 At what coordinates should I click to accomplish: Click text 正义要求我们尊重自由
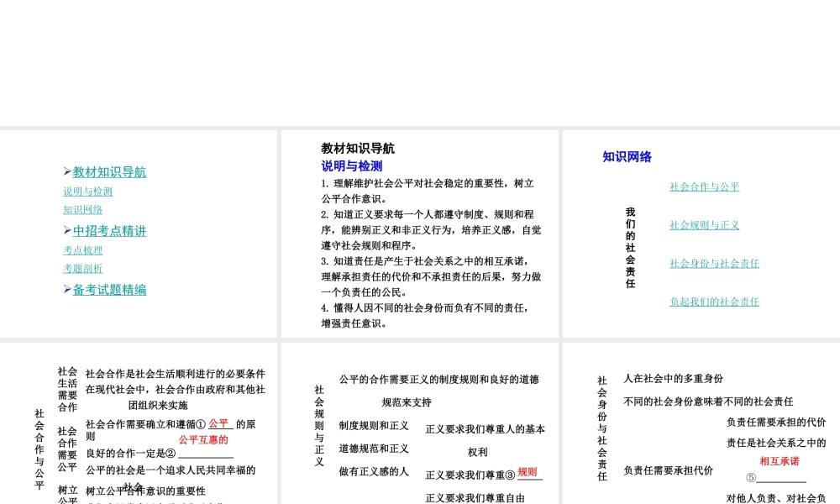pos(475,498)
